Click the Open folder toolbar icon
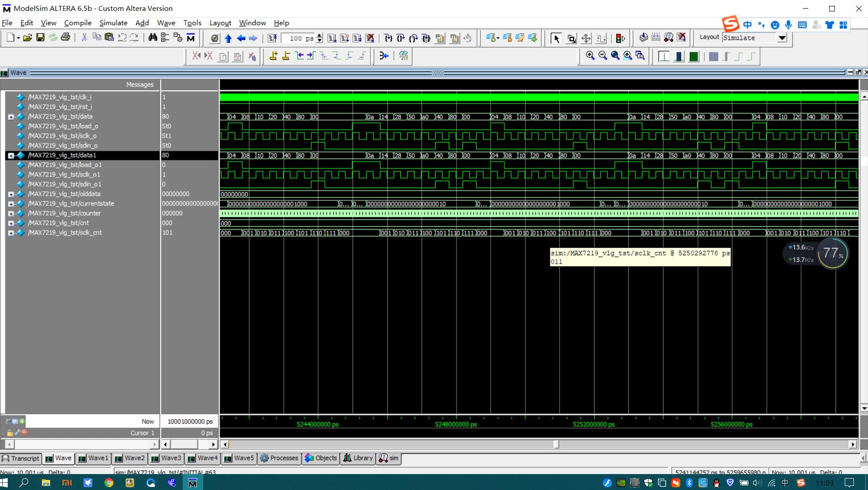868x490 pixels. pos(27,38)
